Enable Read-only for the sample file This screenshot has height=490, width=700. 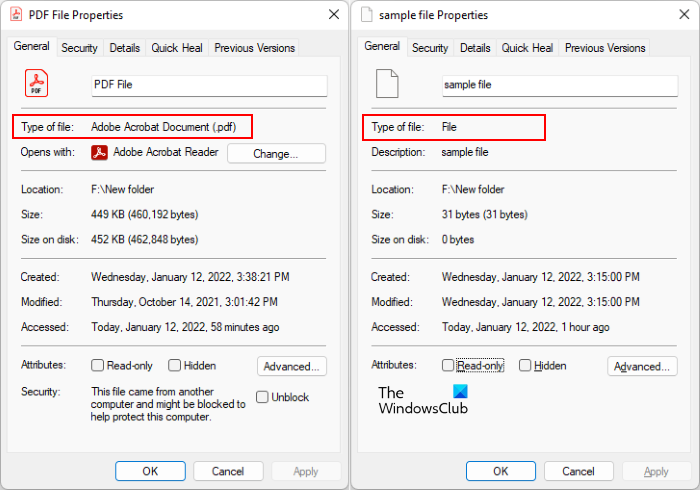coord(448,366)
